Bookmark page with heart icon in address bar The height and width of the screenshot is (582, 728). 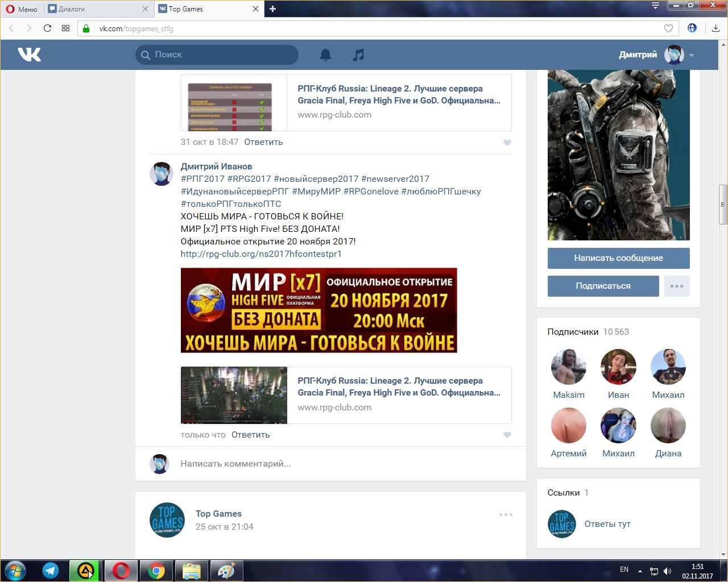pos(668,28)
